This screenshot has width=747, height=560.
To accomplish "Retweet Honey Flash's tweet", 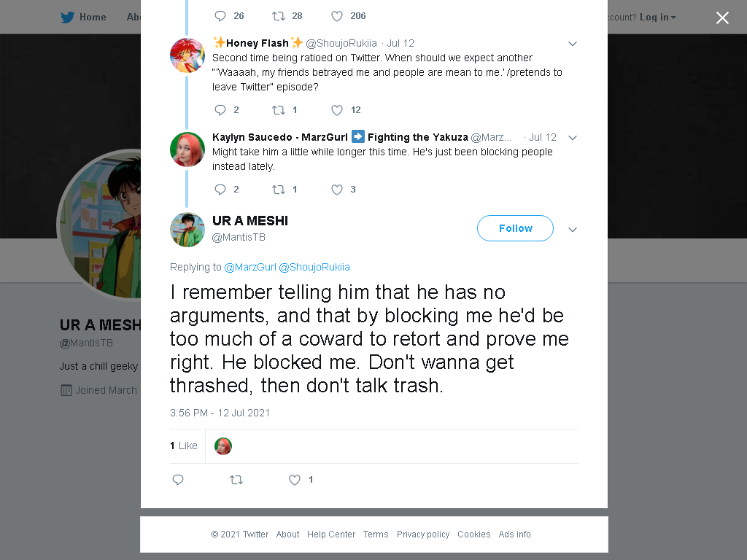I will click(278, 110).
